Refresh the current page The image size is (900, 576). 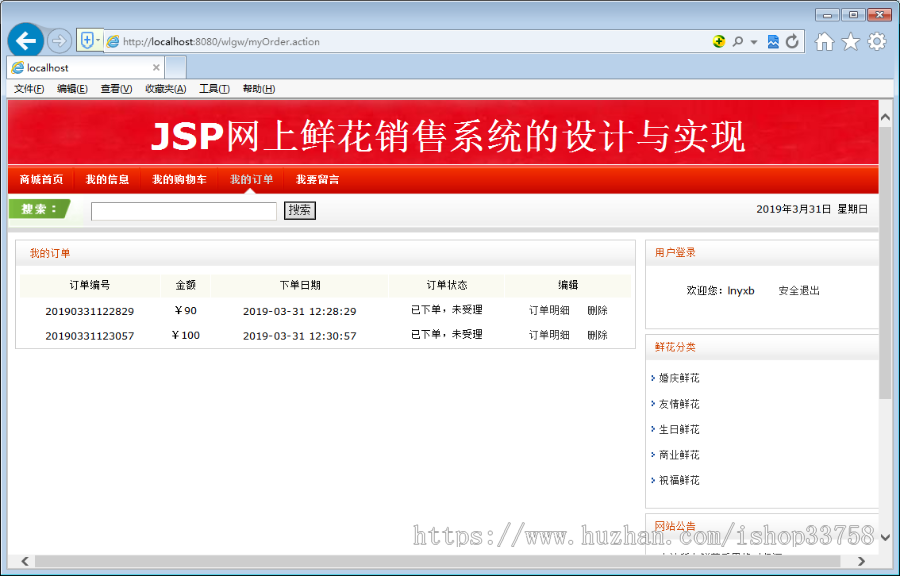point(791,41)
